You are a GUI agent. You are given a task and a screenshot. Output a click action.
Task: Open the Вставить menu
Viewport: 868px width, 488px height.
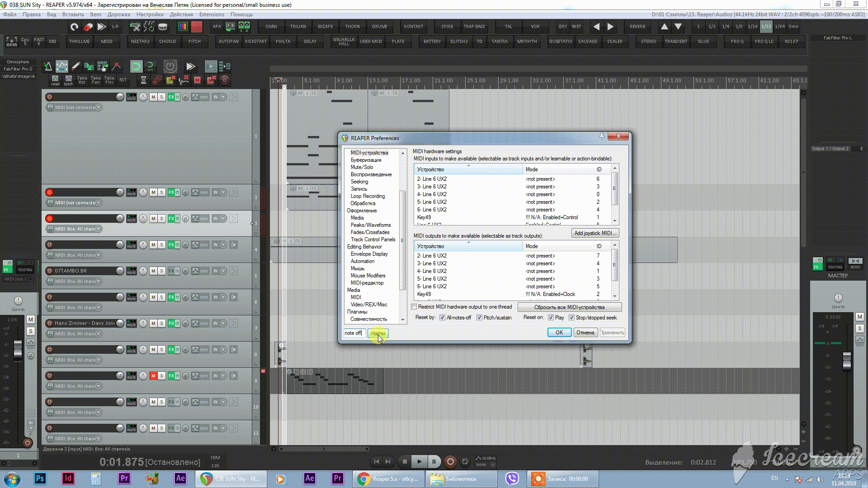point(73,14)
